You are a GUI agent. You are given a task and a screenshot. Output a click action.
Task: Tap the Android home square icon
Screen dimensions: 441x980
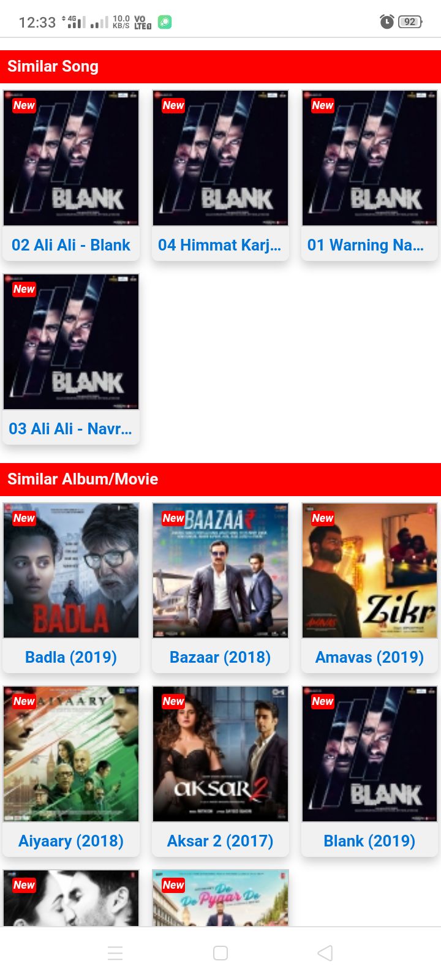pyautogui.click(x=221, y=953)
